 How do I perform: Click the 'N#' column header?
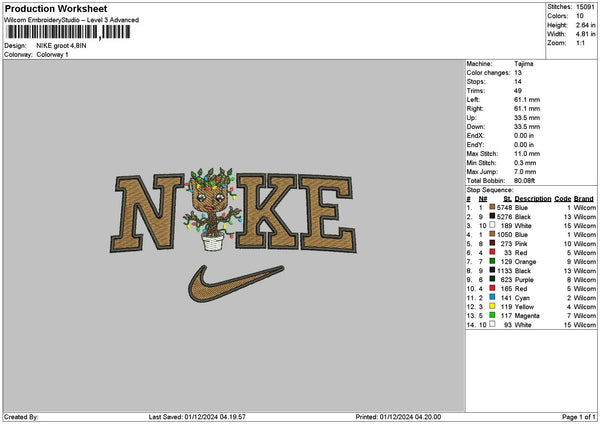coord(483,199)
